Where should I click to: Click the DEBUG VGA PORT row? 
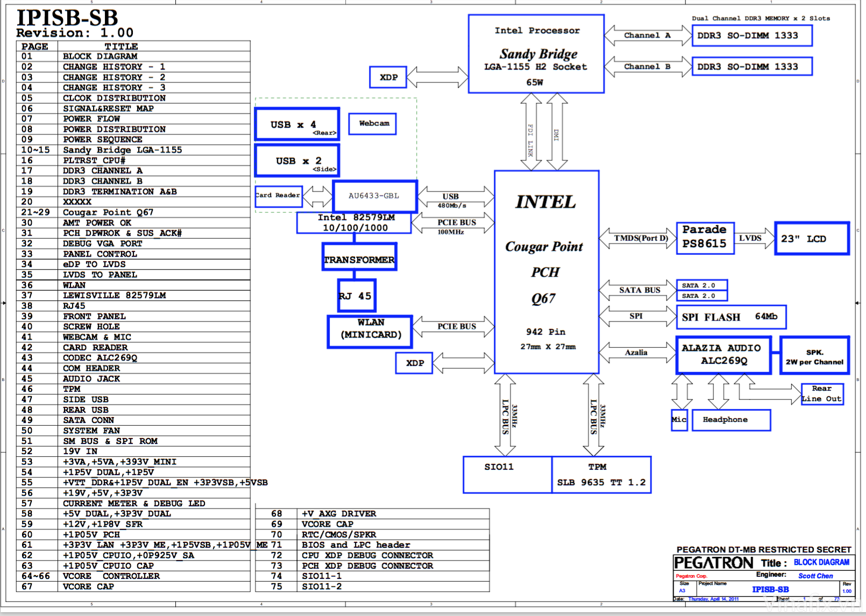(133, 243)
